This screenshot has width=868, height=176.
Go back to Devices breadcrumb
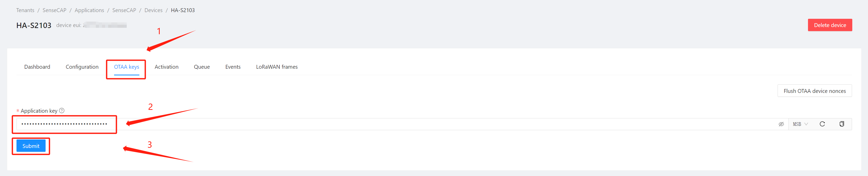point(153,10)
